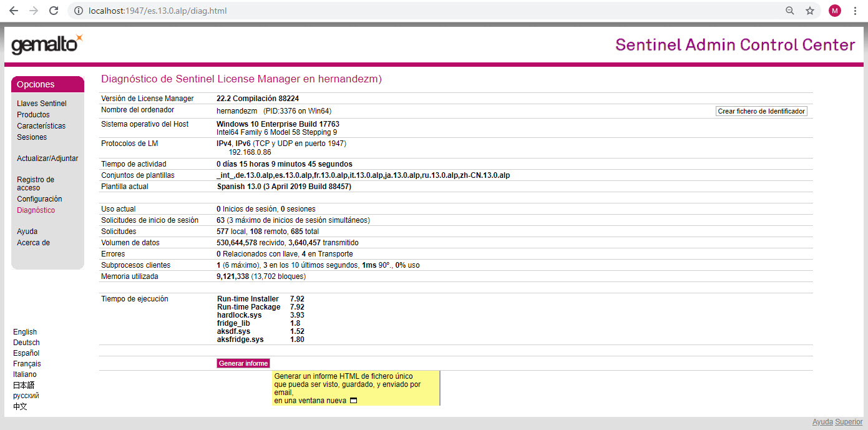Screen dimensions: 868x430
Task: Click version value 22.2 Compilación 88224
Action: 258,99
